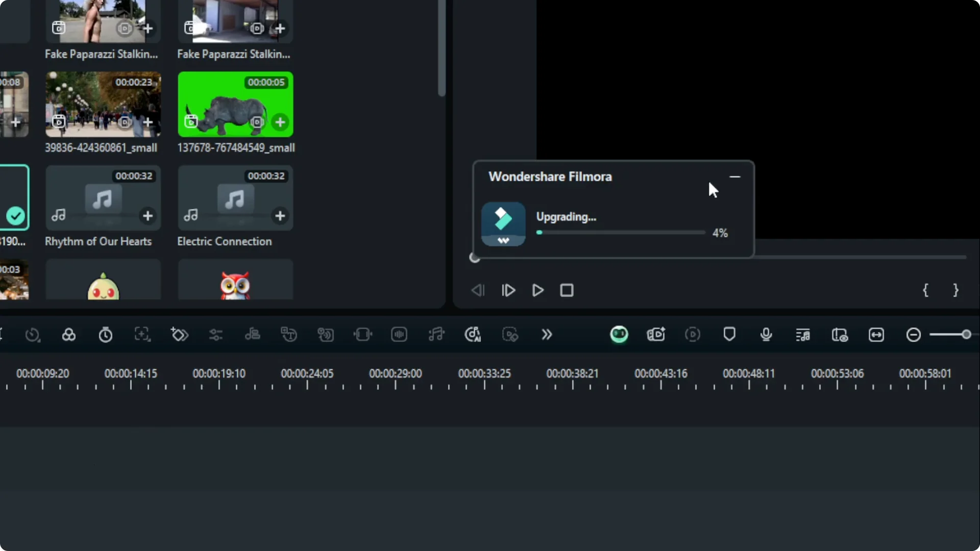Uncheck the selected media clip checkmark

[x=16, y=215]
